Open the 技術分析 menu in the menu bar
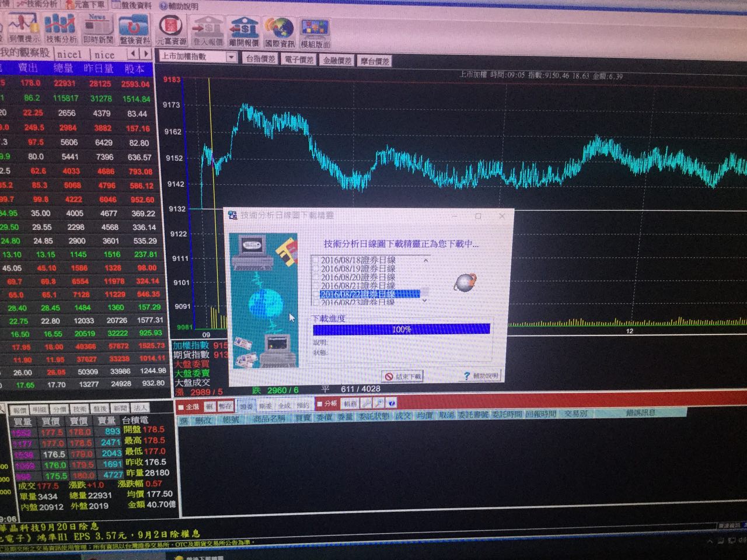The image size is (747, 560). [37, 4]
